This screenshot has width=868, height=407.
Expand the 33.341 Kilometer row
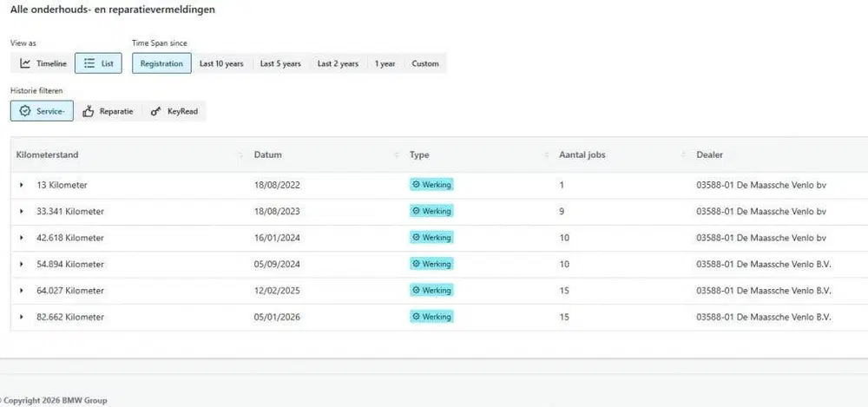click(x=22, y=212)
